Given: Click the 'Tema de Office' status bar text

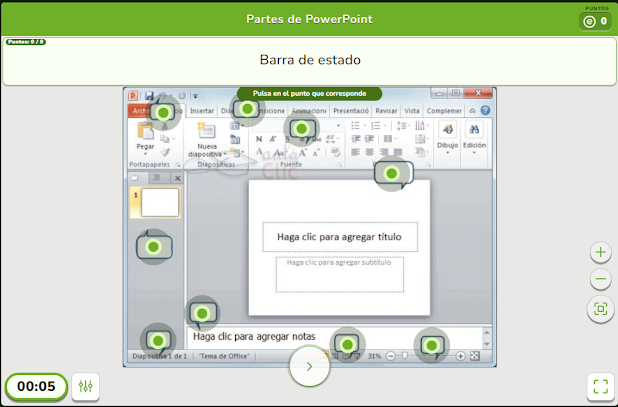Looking at the screenshot, I should point(224,356).
